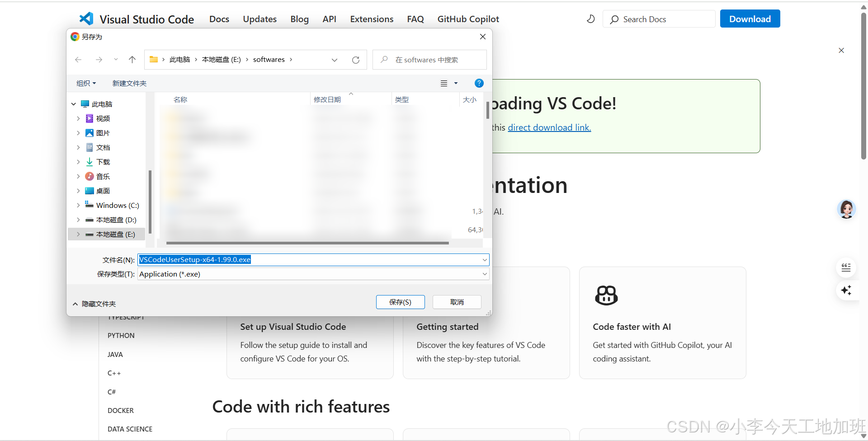Click 新建文件夹 to create new folder
Viewport: 868px width, 441px height.
[129, 83]
